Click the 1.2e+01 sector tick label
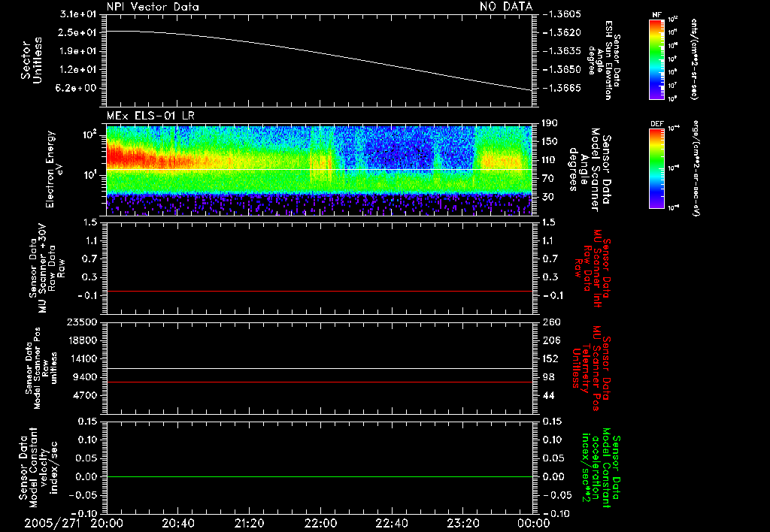The image size is (770, 532). click(x=77, y=70)
